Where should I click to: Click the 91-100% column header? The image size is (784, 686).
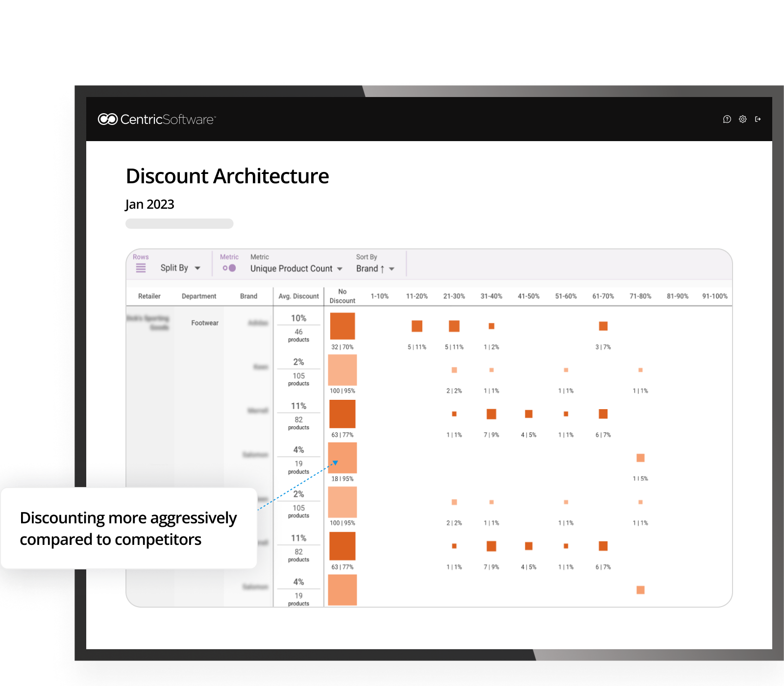[714, 296]
